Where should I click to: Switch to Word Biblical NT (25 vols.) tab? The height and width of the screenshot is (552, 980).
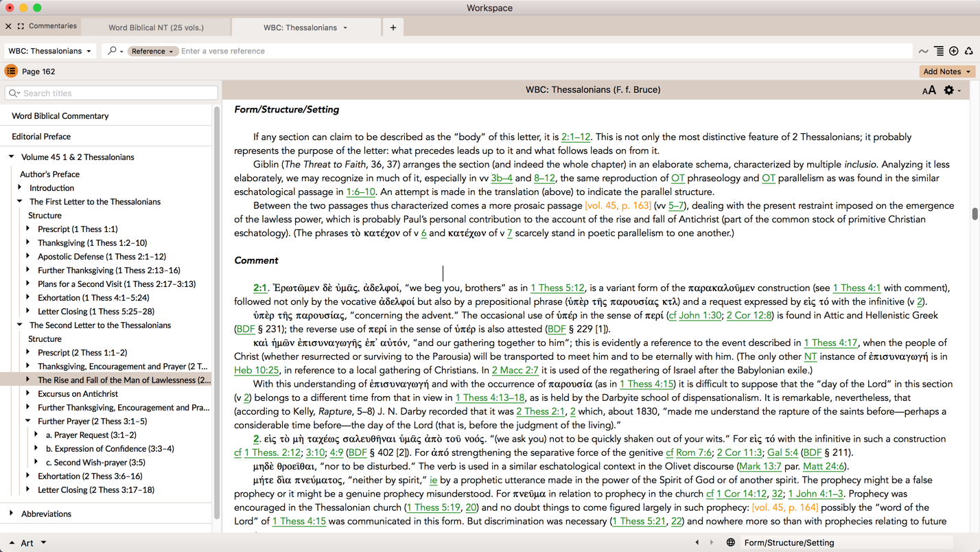pyautogui.click(x=156, y=27)
